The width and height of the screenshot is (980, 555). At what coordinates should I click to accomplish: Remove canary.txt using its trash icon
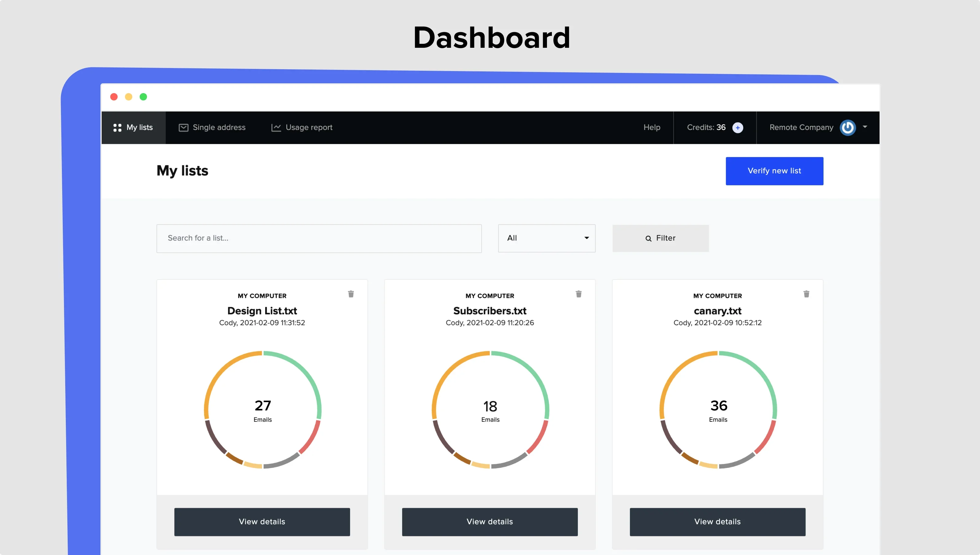[x=806, y=294]
